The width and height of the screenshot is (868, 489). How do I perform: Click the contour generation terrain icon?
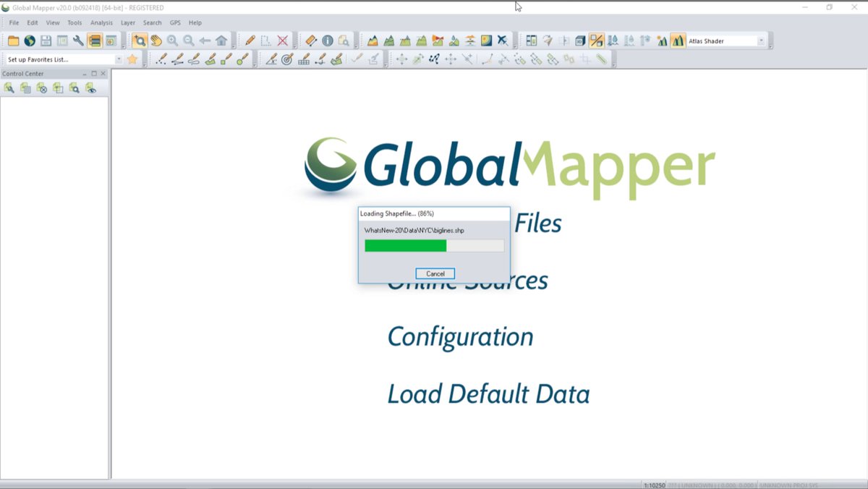click(x=388, y=41)
